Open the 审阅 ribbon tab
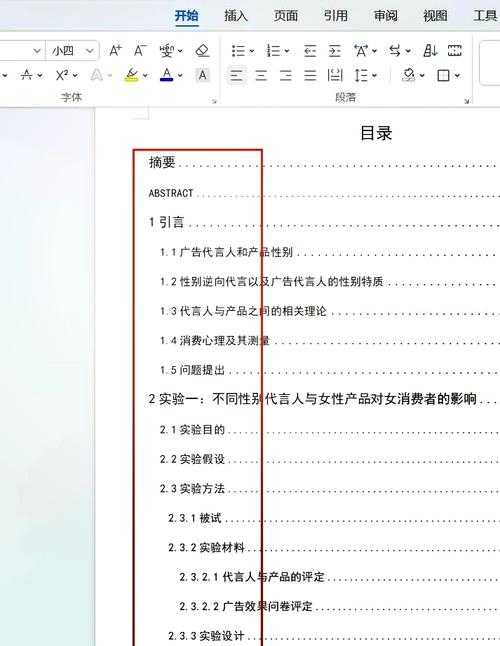The width and height of the screenshot is (500, 646). 386,16
